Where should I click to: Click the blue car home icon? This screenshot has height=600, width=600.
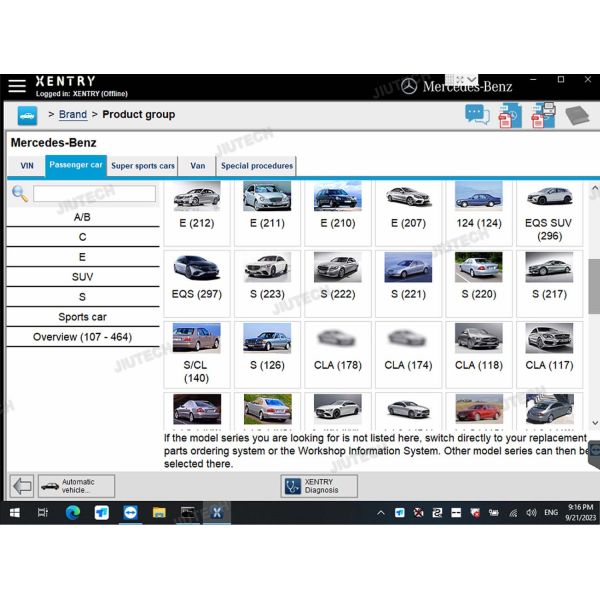[x=27, y=115]
